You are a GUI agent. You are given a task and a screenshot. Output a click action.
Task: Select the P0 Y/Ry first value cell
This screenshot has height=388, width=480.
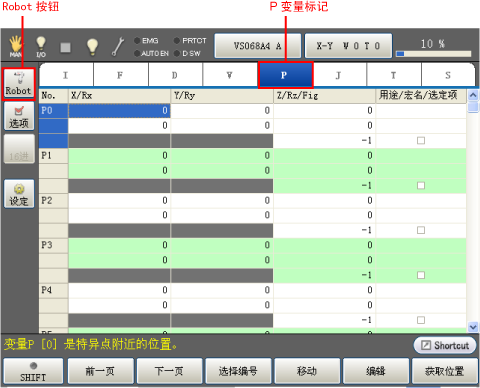222,111
